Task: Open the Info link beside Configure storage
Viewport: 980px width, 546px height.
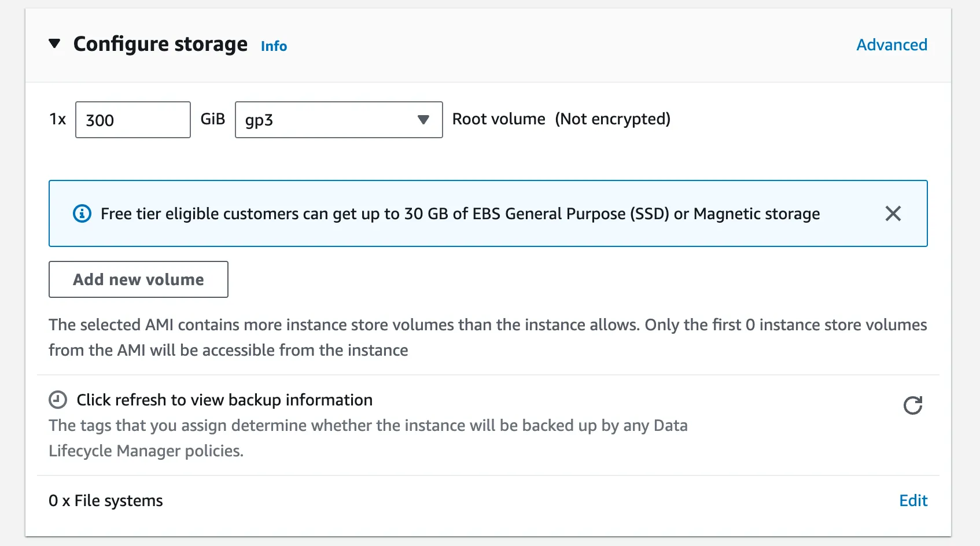Action: pos(274,46)
